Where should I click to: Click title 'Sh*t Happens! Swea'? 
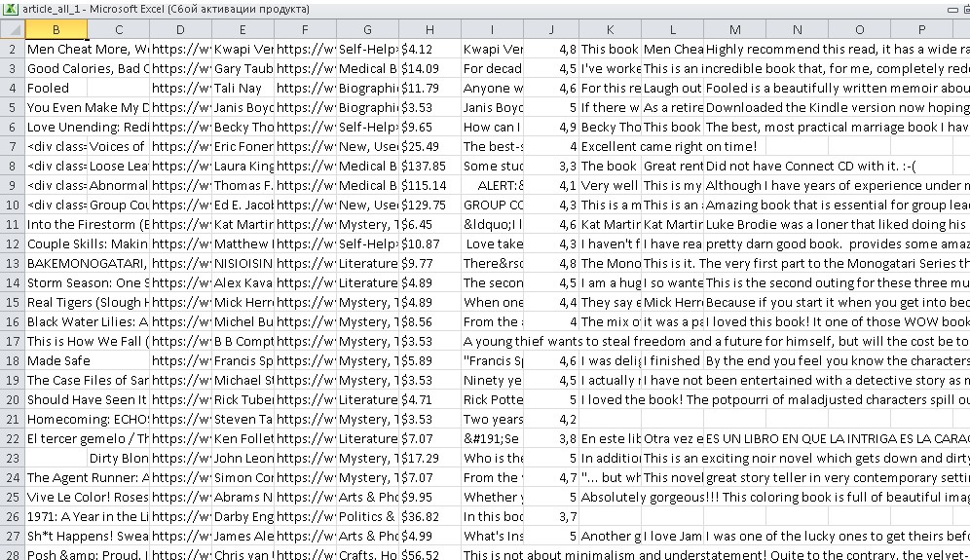[x=88, y=537]
